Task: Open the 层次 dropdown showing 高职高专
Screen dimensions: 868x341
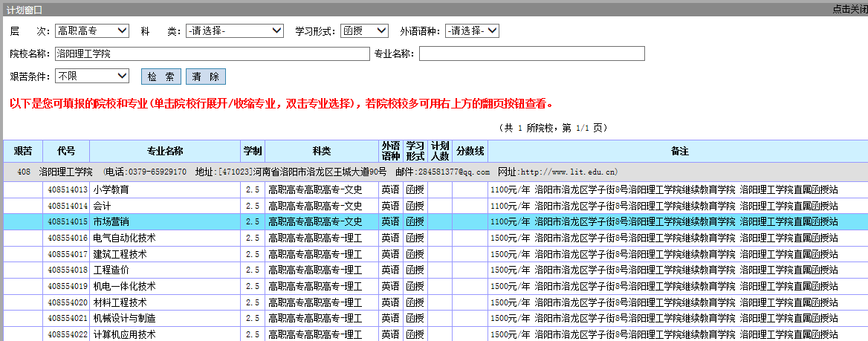Action: pyautogui.click(x=92, y=30)
